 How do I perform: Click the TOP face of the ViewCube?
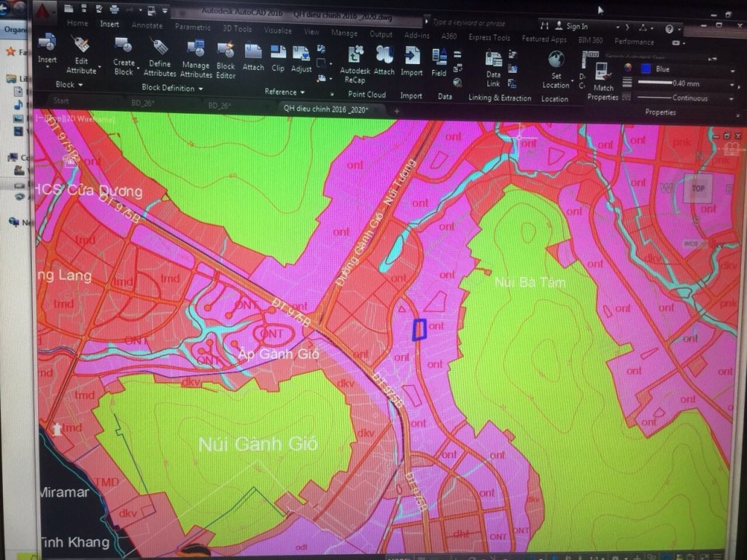click(x=698, y=188)
